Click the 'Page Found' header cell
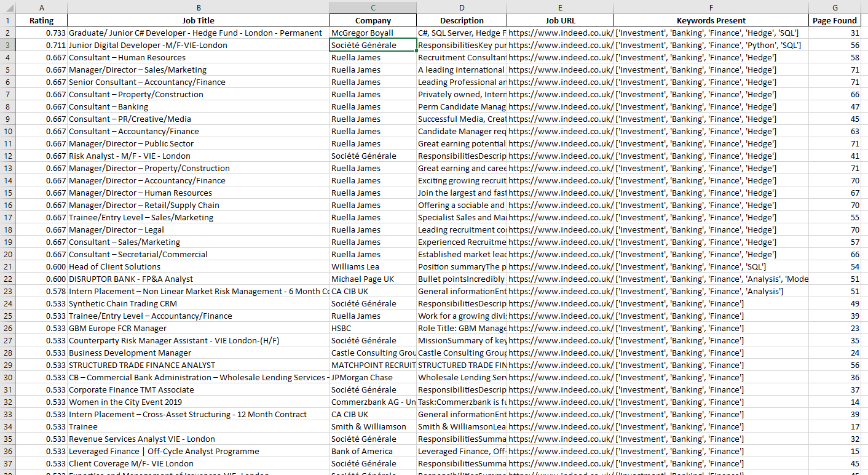This screenshot has height=475, width=868. (x=835, y=20)
